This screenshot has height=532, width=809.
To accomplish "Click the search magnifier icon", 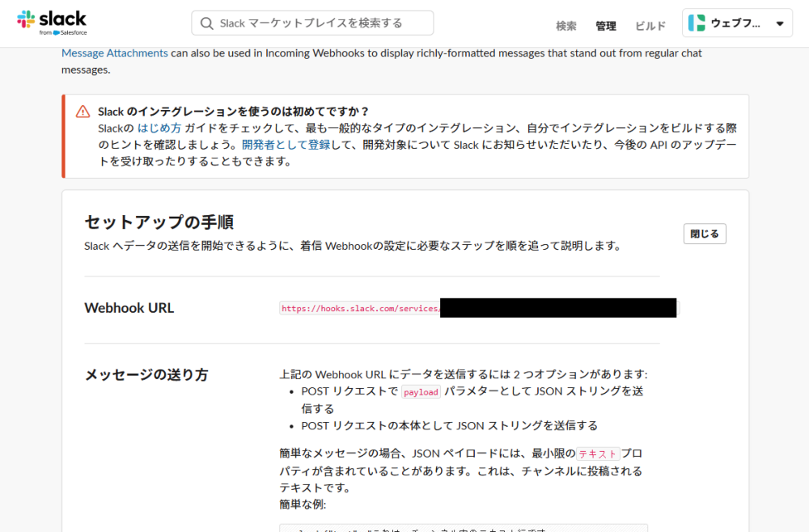I will pos(207,23).
